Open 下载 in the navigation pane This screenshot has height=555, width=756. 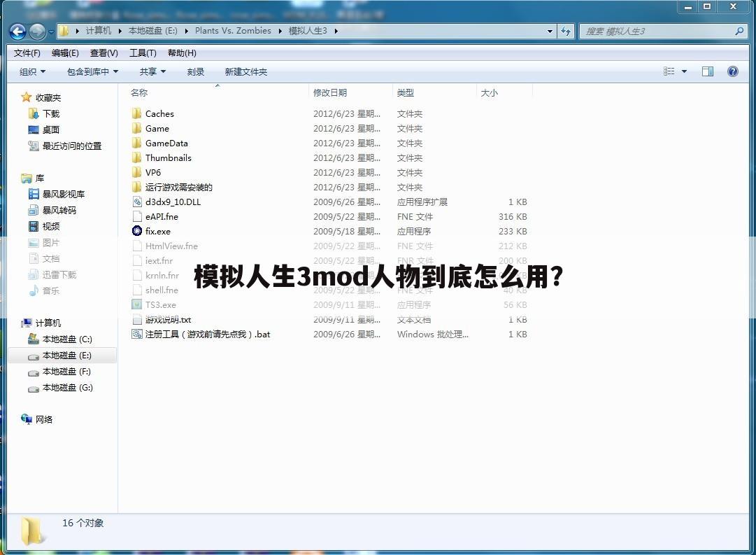[x=50, y=114]
